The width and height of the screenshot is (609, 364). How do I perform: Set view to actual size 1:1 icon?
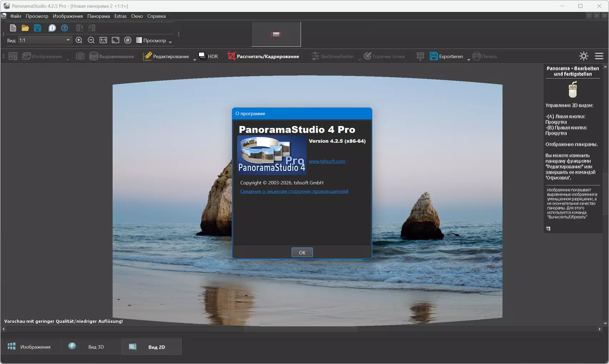(103, 40)
